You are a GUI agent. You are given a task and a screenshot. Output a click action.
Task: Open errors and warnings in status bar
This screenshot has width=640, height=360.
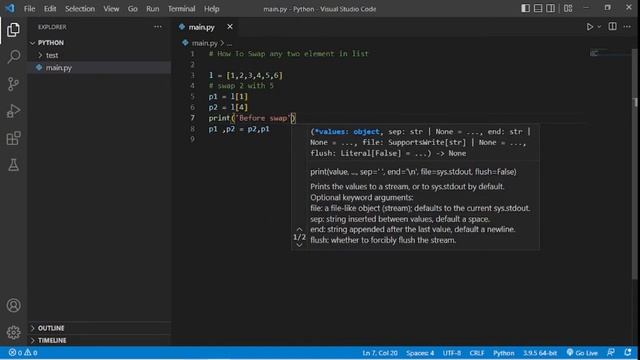23,353
